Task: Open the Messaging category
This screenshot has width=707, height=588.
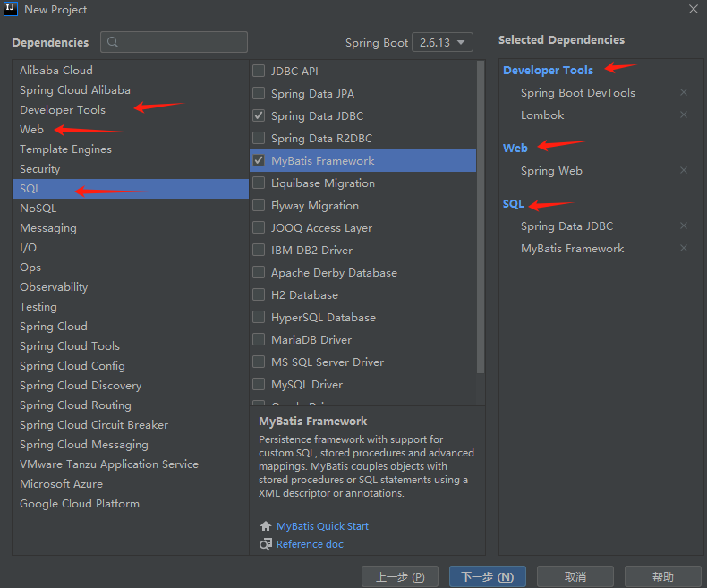Action: pos(131,228)
